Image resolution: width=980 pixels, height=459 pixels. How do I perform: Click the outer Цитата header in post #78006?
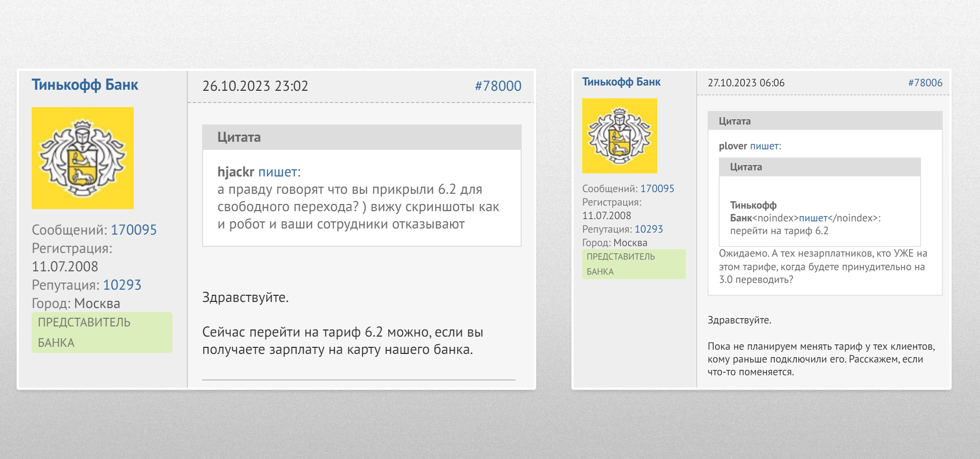click(825, 121)
